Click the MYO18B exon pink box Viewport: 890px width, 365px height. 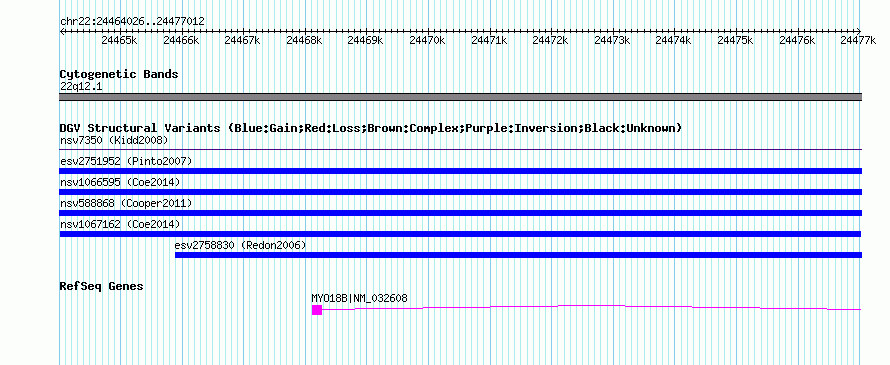pos(317,309)
